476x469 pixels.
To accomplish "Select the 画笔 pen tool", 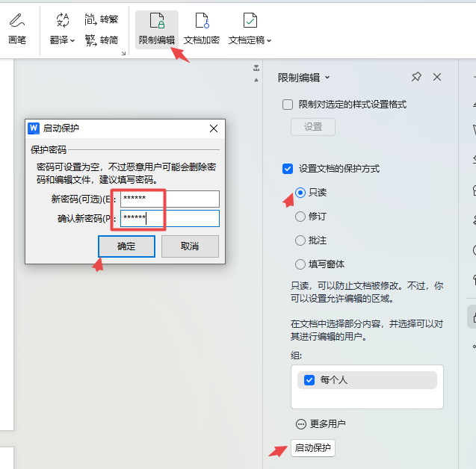I will [x=17, y=29].
